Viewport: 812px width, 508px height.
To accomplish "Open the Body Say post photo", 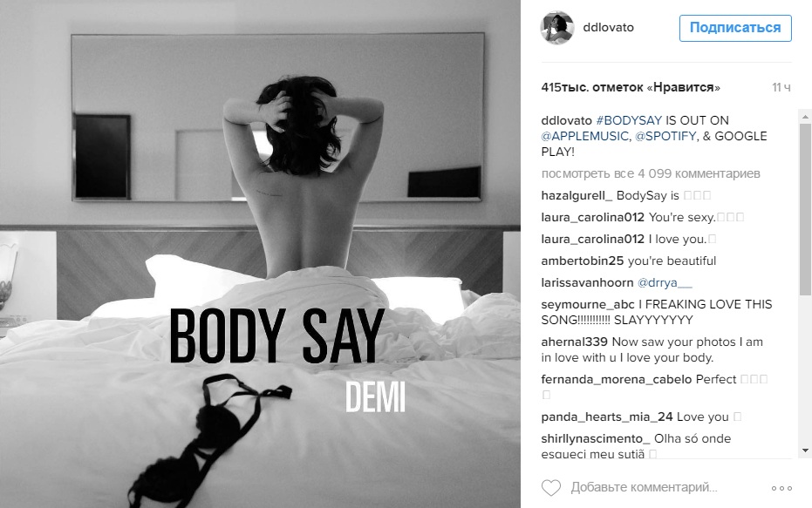I will [x=260, y=254].
